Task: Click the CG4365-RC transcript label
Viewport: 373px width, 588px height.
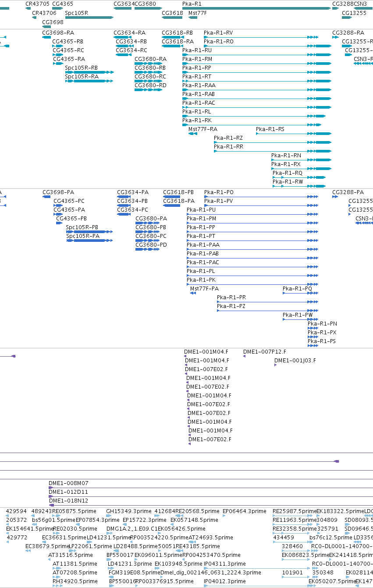Action: (68, 50)
